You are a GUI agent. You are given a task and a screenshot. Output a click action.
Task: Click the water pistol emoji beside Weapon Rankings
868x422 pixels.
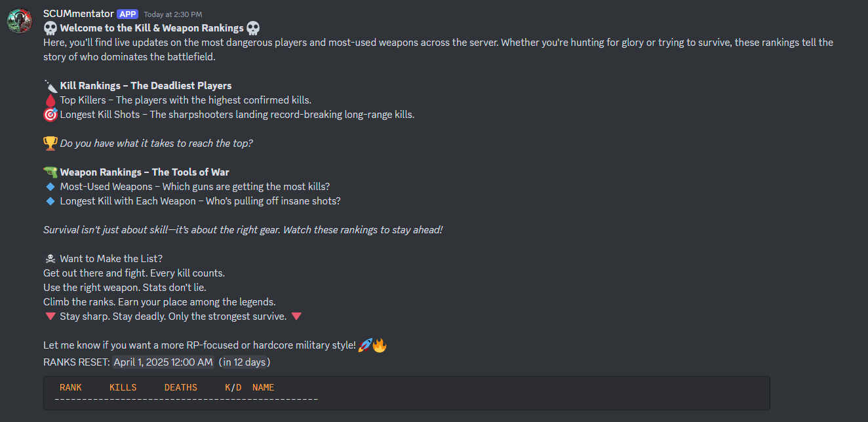49,172
